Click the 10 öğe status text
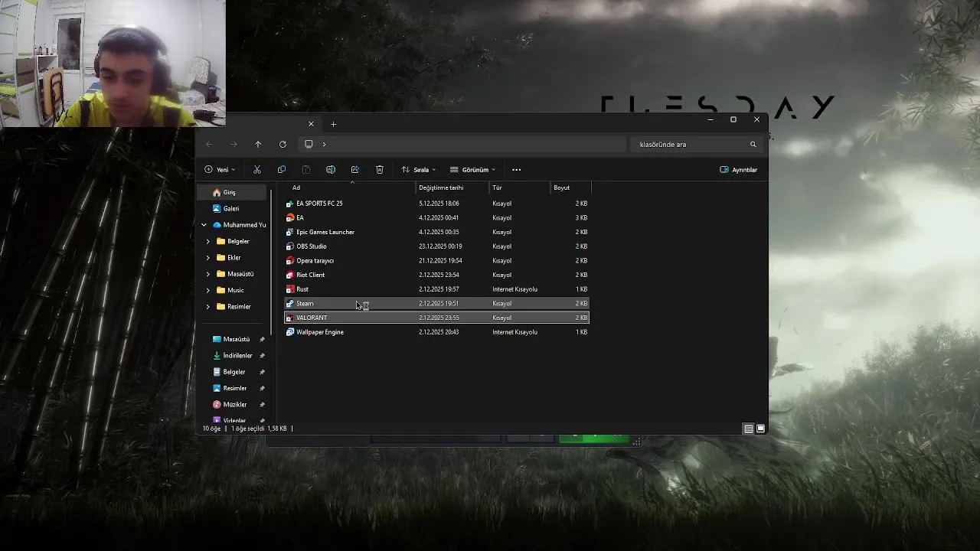 point(211,429)
